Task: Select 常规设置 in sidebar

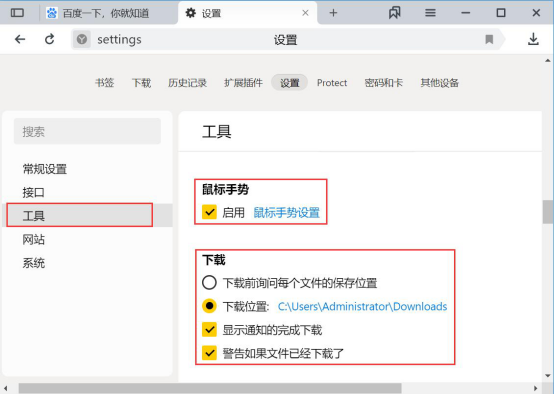Action: click(x=45, y=169)
